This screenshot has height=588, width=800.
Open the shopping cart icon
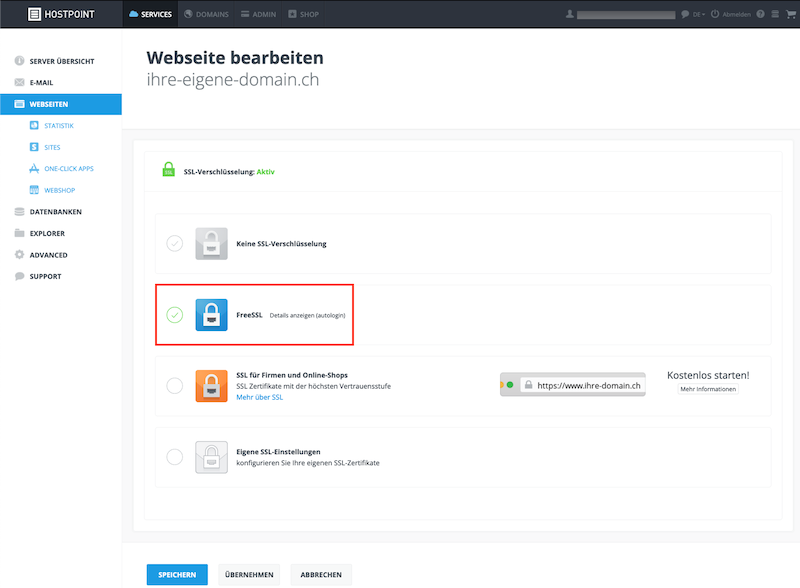click(791, 14)
